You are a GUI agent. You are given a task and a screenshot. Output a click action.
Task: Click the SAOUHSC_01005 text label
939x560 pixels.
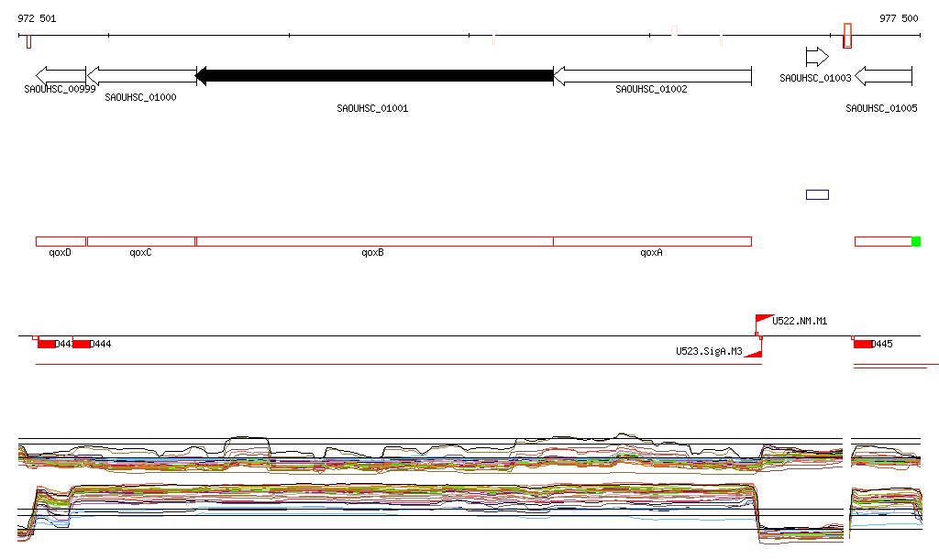[x=881, y=108]
